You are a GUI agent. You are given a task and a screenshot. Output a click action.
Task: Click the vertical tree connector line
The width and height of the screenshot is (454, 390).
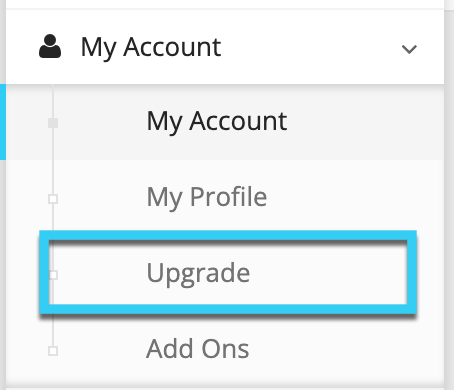pyautogui.click(x=53, y=160)
